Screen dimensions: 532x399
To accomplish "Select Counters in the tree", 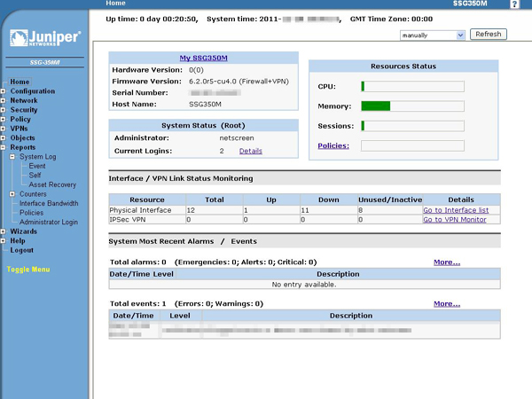I will pos(33,194).
